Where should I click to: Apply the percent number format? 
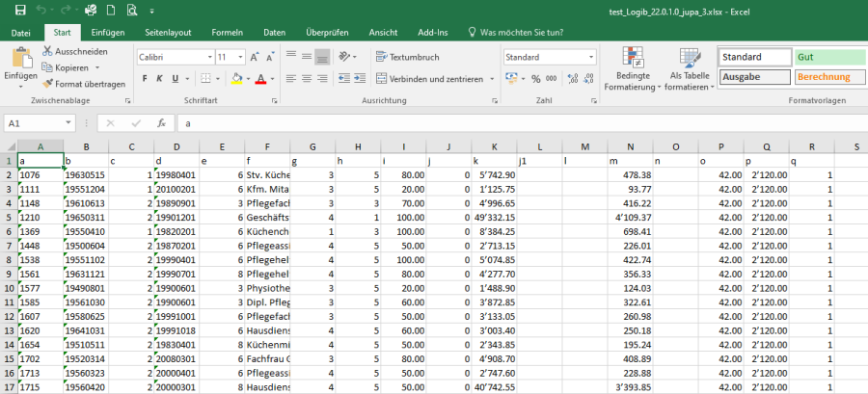coord(535,79)
